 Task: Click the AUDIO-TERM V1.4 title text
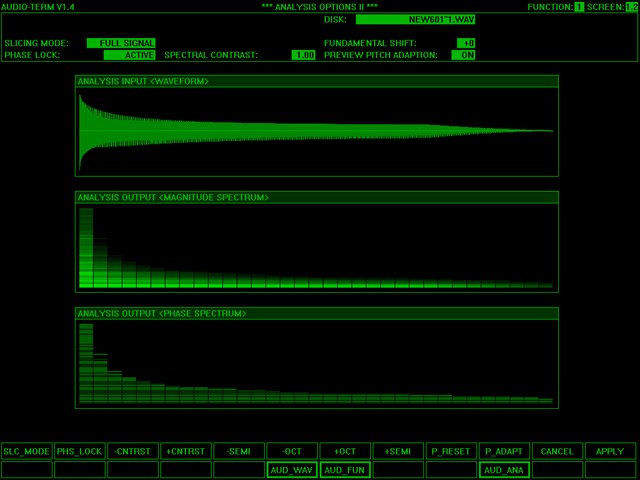38,7
